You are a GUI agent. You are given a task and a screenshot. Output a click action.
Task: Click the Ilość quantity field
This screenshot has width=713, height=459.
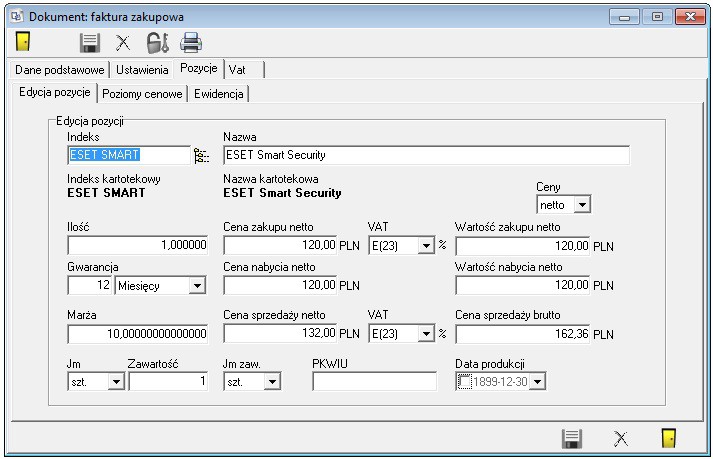(137, 245)
